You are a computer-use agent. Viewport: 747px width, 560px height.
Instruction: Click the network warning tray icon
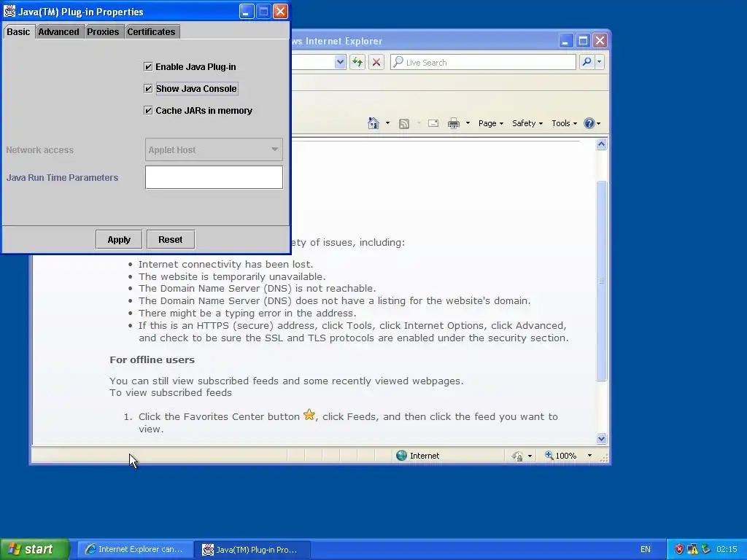coord(692,549)
